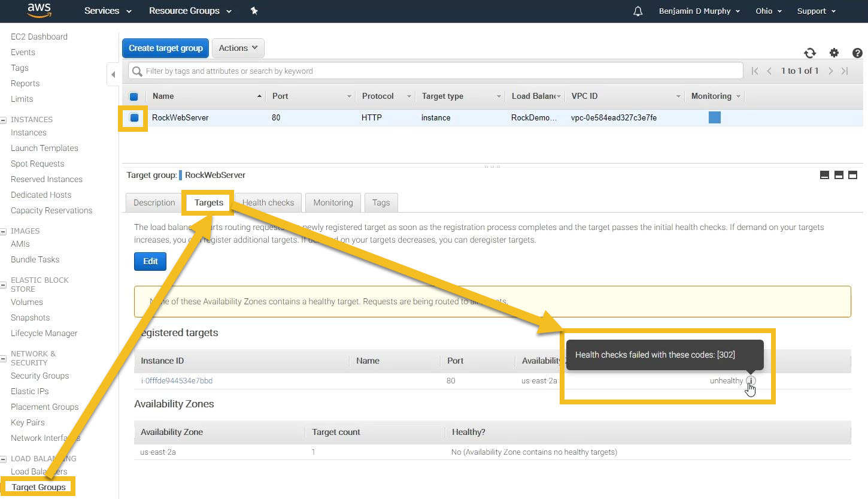
Task: Switch to the Monitoring tab
Action: tap(333, 202)
